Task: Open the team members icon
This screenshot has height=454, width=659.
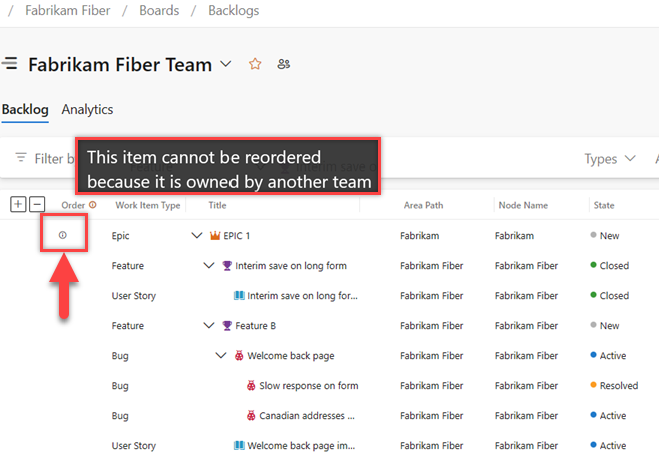Action: (284, 64)
